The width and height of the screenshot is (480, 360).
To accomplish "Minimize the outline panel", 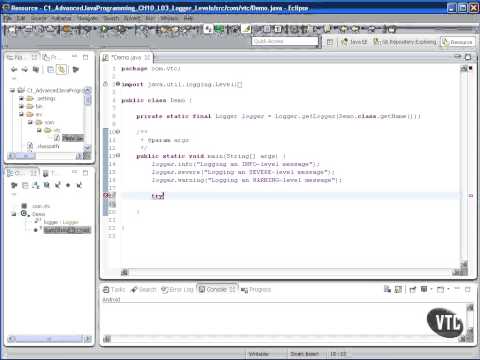I will [75, 172].
